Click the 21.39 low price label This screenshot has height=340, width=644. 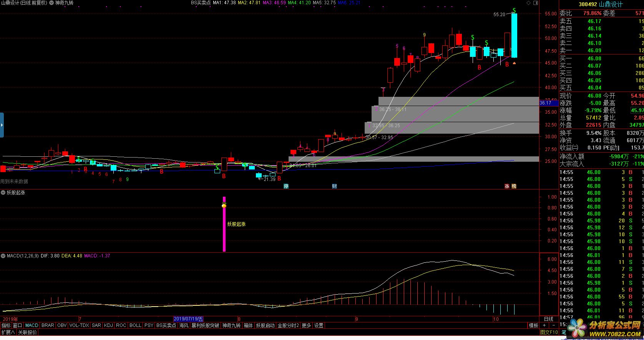click(x=269, y=179)
